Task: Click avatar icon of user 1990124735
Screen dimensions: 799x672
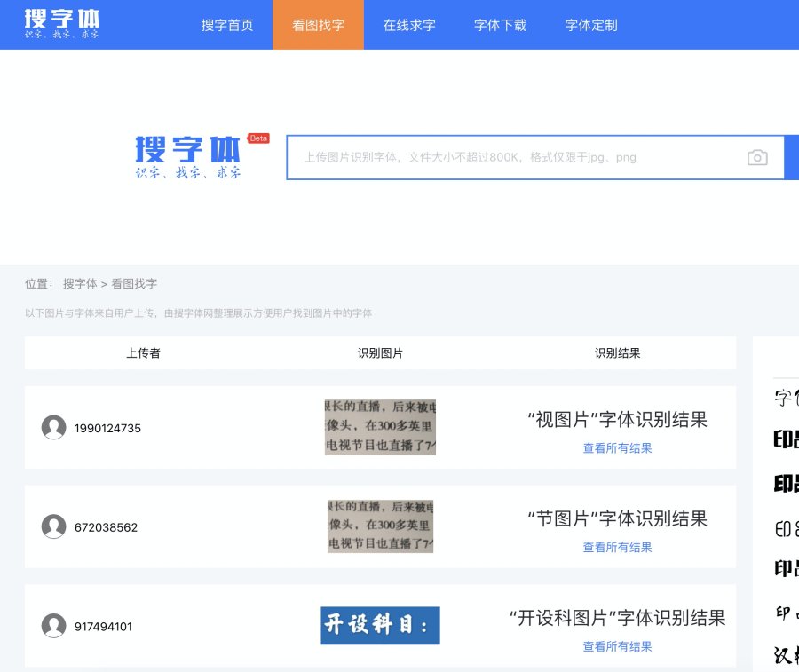Action: [x=54, y=428]
